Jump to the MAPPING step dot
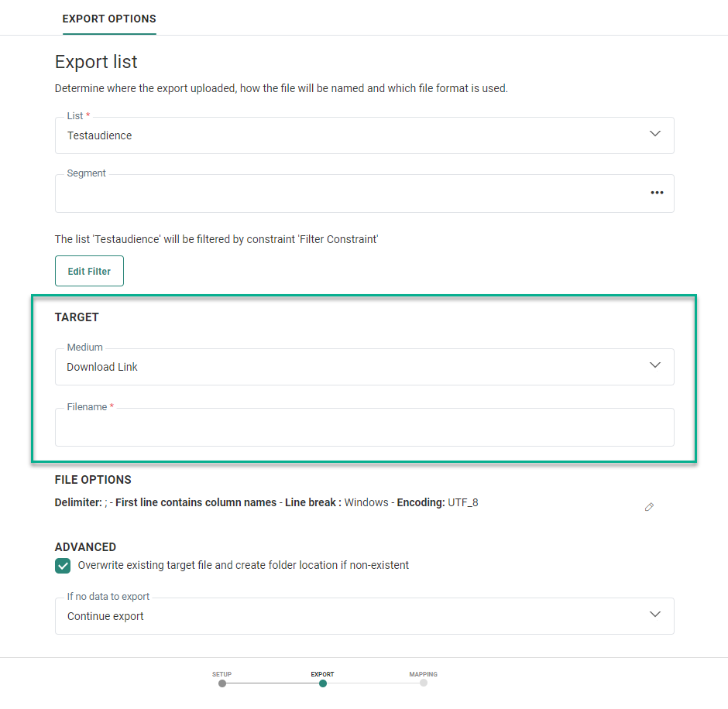 [x=423, y=683]
